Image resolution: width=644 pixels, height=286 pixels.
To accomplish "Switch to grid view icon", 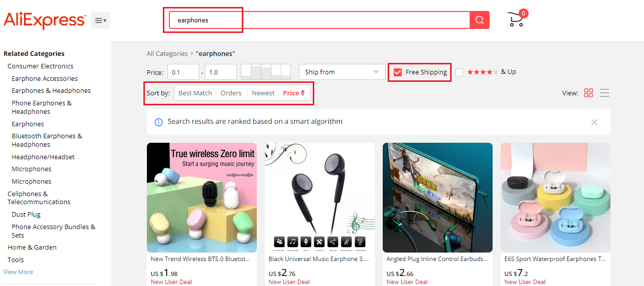I will pyautogui.click(x=589, y=93).
